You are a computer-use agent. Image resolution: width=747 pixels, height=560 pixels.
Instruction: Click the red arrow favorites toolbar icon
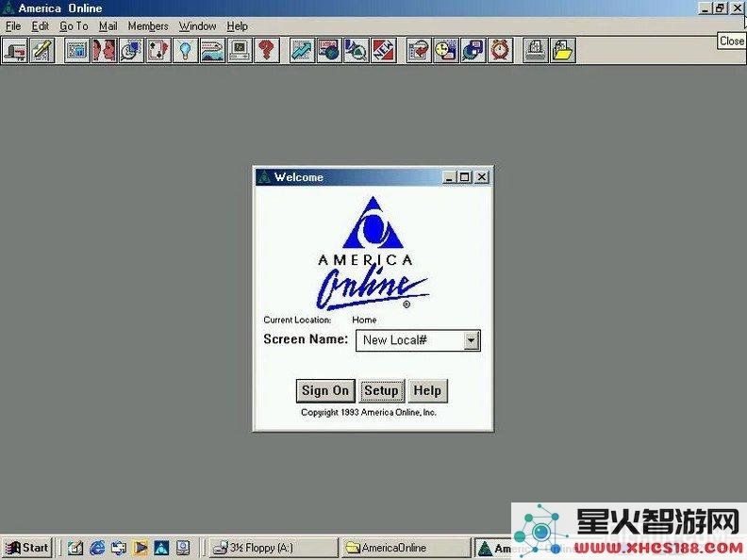pos(419,50)
